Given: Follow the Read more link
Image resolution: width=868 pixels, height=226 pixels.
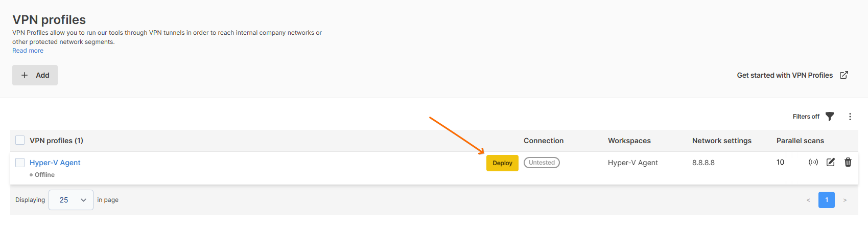Looking at the screenshot, I should 28,51.
